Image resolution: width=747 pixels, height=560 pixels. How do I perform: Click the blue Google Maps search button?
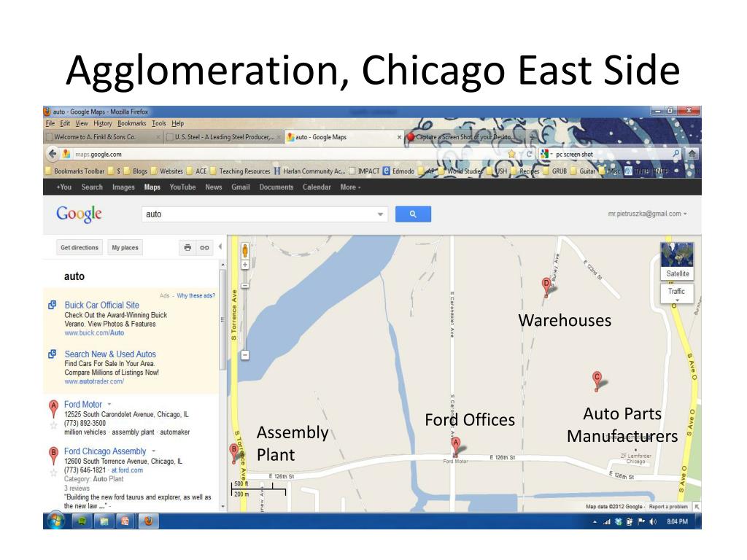click(x=413, y=214)
